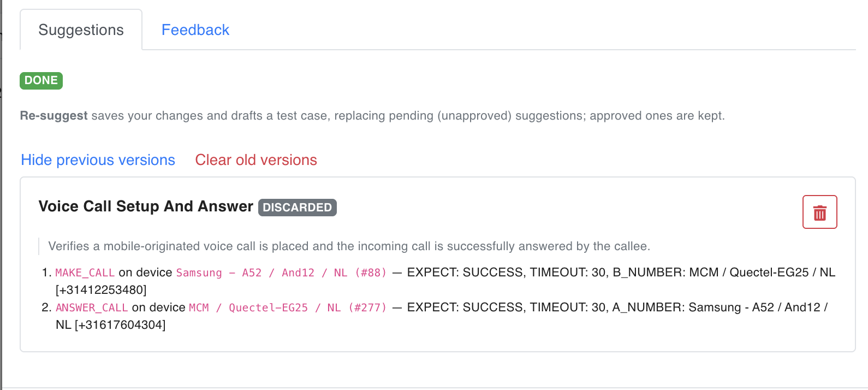The width and height of the screenshot is (868, 390).
Task: Clear old versions link
Action: (x=256, y=160)
